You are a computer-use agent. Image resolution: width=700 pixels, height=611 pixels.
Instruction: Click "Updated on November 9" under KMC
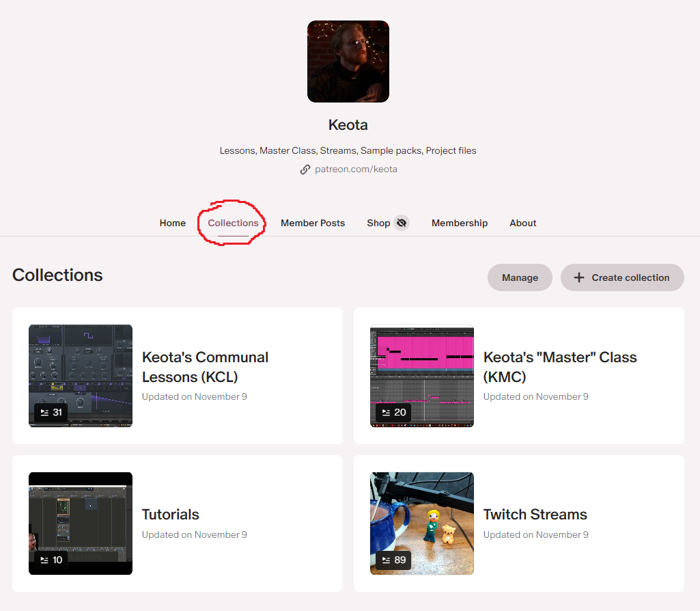tap(535, 396)
